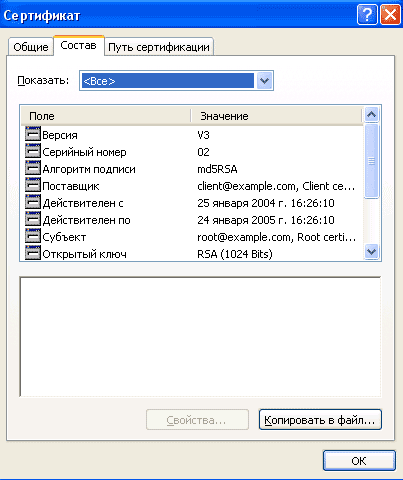Click the field icon next to Версия

33,134
